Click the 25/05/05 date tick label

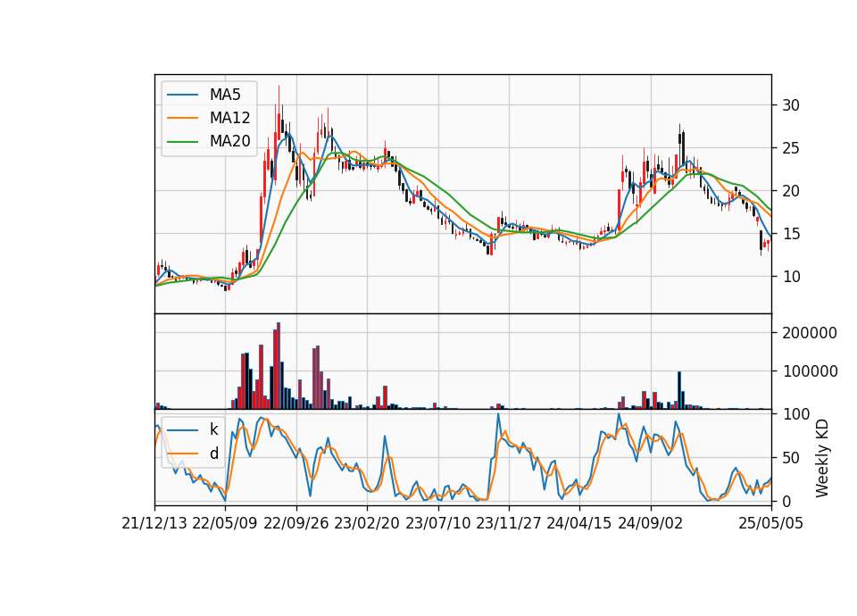point(771,523)
